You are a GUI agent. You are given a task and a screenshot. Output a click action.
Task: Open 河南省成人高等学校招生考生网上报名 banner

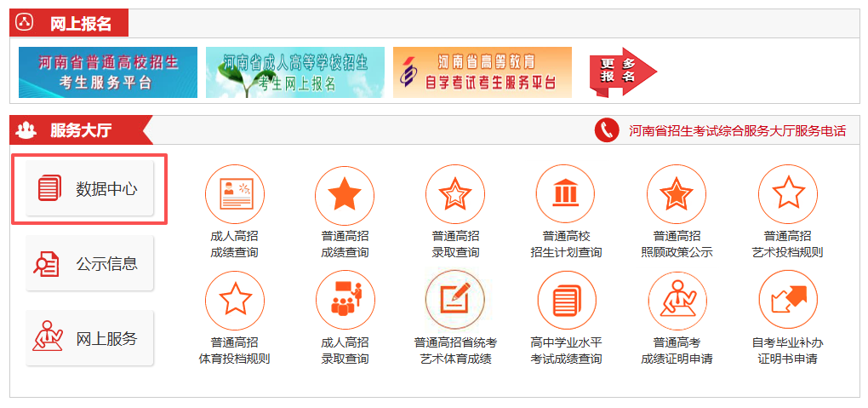click(x=294, y=72)
